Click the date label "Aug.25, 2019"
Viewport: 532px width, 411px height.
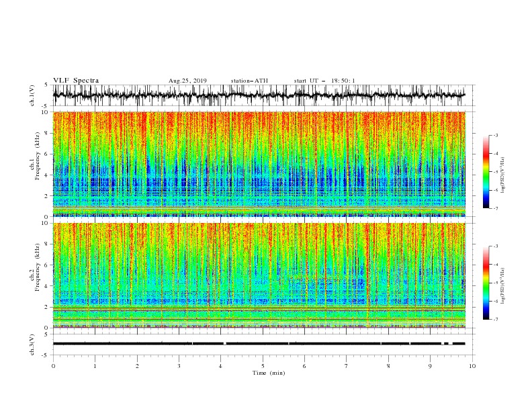(187, 81)
